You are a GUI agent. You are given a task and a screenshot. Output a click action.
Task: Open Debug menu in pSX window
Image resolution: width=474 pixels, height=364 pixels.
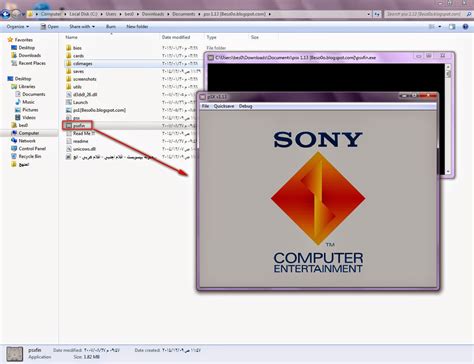[x=245, y=106]
